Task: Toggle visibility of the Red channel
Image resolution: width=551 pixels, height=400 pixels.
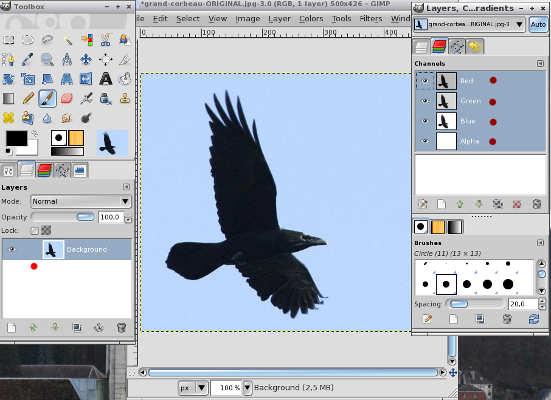Action: [425, 81]
